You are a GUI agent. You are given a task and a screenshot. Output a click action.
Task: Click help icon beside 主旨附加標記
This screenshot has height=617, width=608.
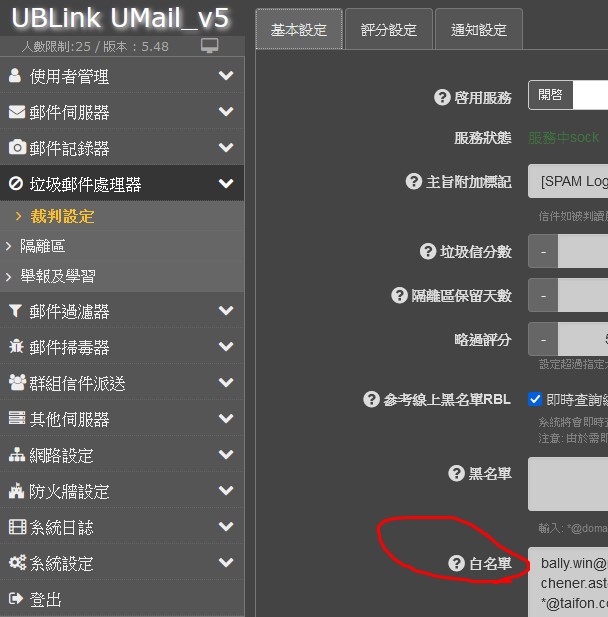coord(414,181)
